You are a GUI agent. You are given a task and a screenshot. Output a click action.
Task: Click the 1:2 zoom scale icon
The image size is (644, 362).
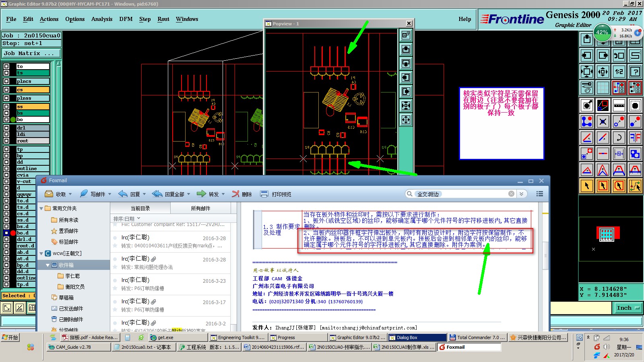619,72
